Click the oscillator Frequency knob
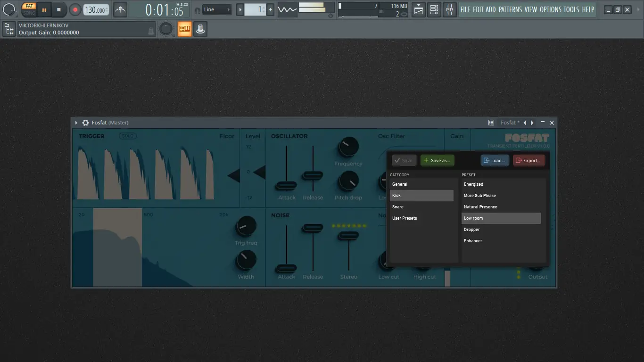The width and height of the screenshot is (644, 362). (x=348, y=147)
